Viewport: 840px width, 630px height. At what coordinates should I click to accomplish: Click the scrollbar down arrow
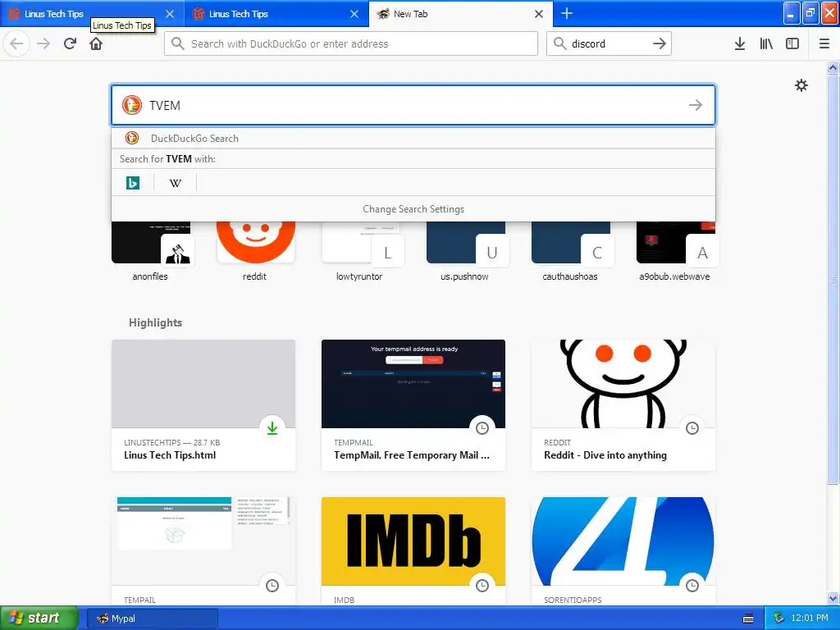pyautogui.click(x=833, y=598)
